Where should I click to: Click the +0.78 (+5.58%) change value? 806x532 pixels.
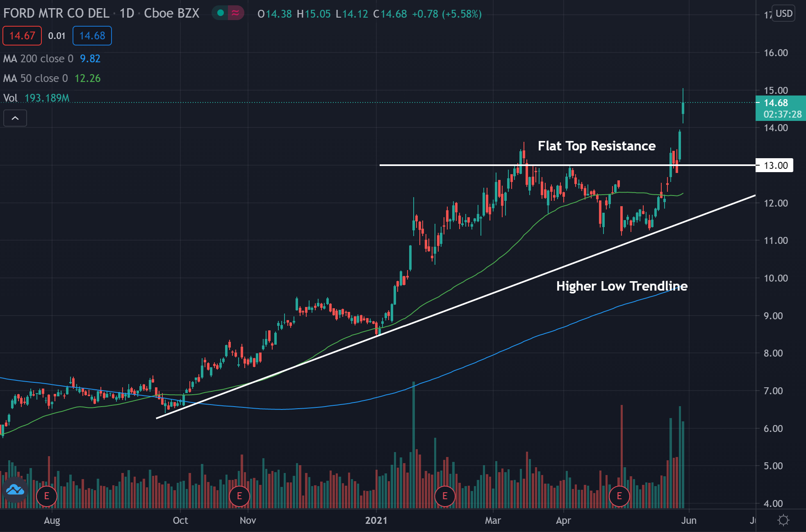[446, 14]
